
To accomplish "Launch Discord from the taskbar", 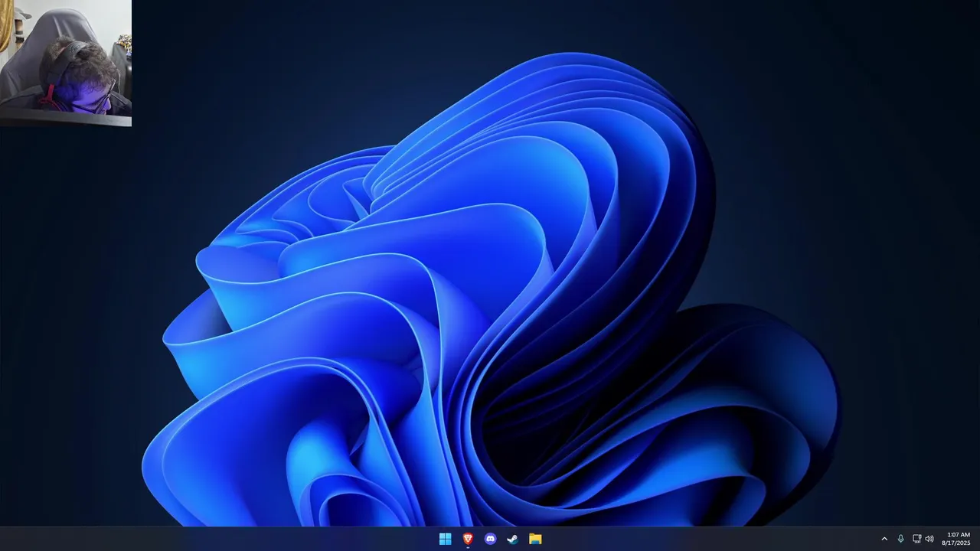I will point(490,539).
